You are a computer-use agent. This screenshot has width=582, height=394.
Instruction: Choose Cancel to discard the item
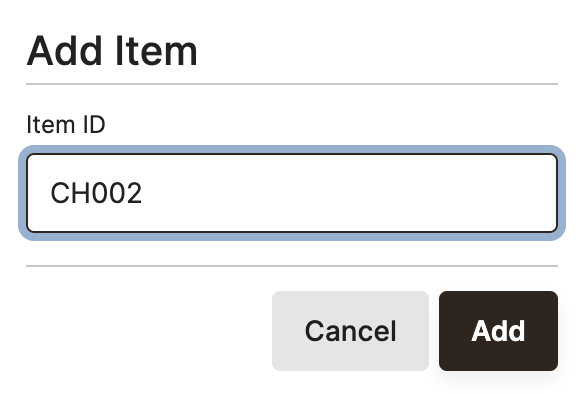[350, 331]
